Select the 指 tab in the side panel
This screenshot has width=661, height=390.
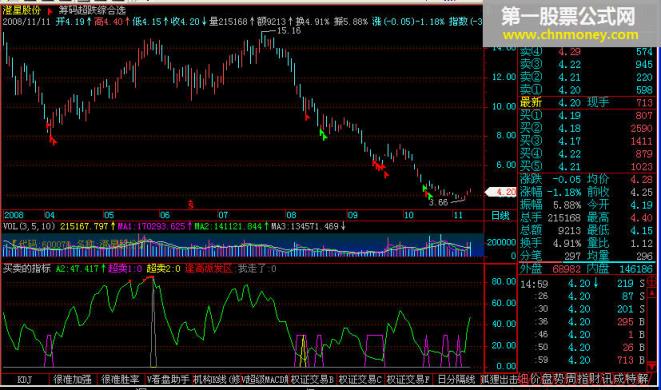[x=583, y=379]
